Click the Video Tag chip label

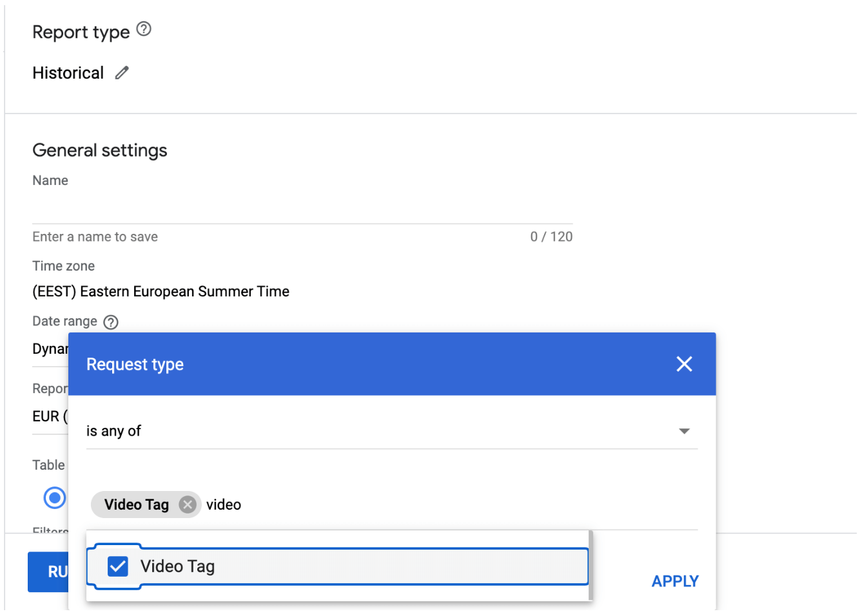(137, 505)
